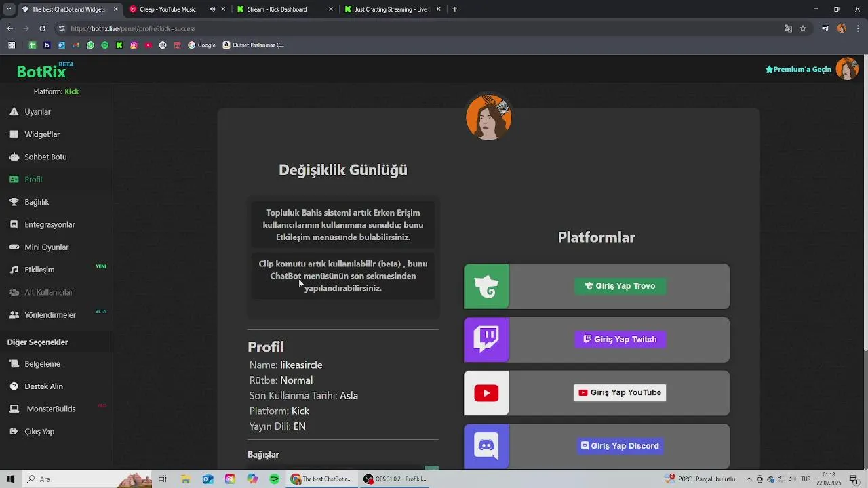Click Giriş Yap Trovo button
Viewport: 868px width, 488px height.
[620, 286]
